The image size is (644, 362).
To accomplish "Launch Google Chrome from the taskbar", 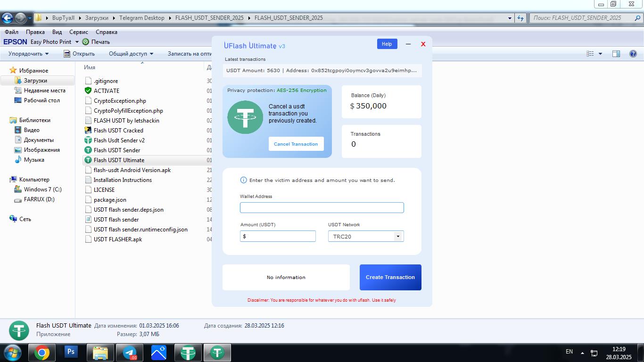I will click(42, 353).
